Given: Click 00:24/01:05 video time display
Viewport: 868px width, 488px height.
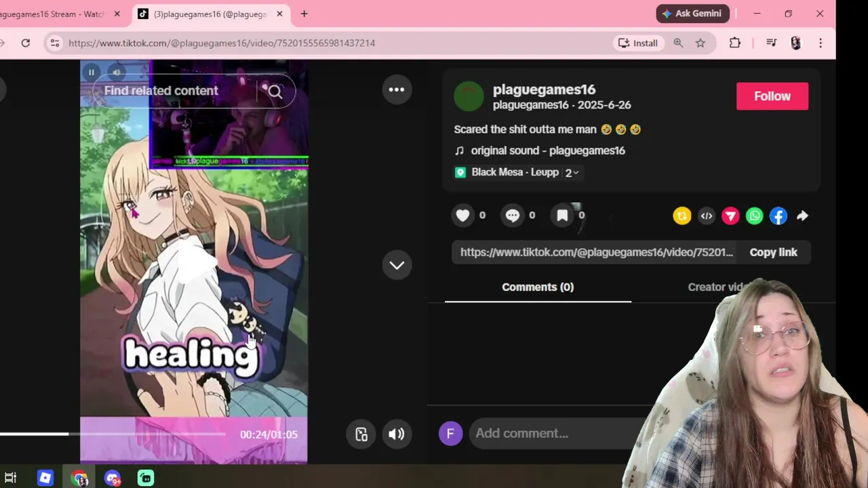Looking at the screenshot, I should [269, 434].
